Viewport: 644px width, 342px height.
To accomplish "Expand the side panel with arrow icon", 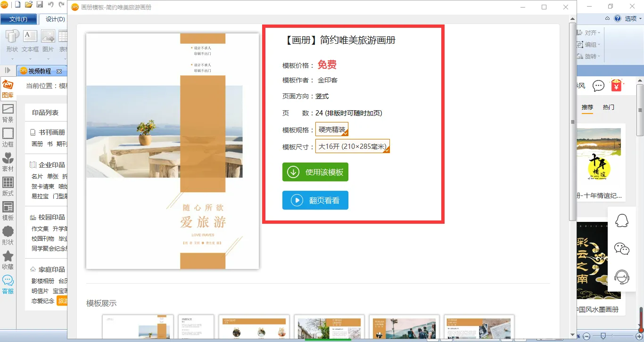I will pos(8,71).
